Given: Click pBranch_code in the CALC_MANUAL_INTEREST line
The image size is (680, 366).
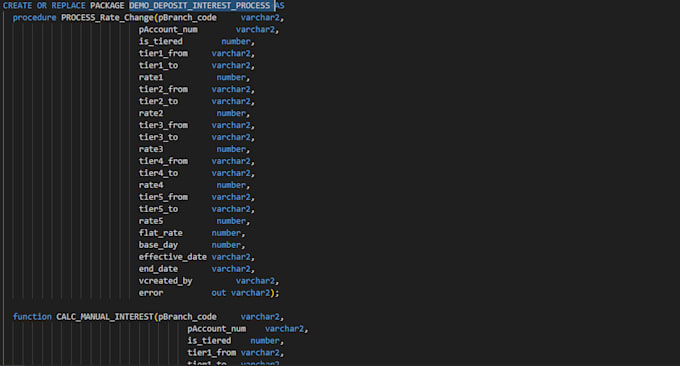Looking at the screenshot, I should tap(187, 317).
